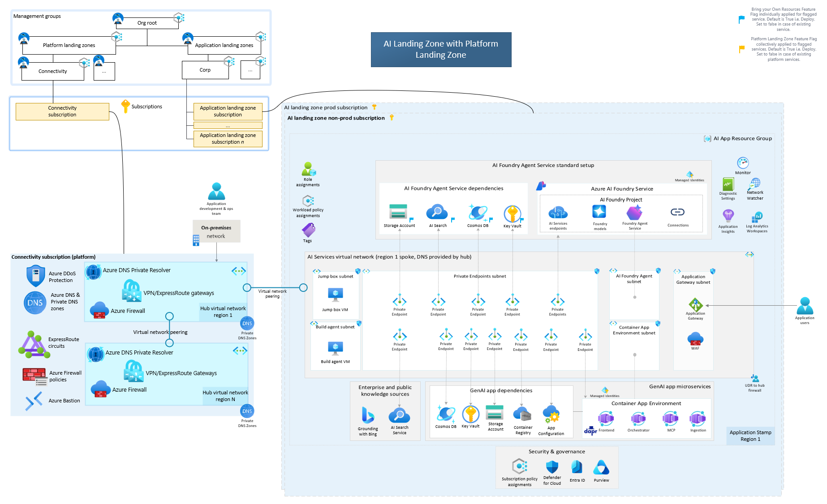Click the Defender for Cloud shield icon
Image resolution: width=827 pixels, height=504 pixels.
[552, 467]
